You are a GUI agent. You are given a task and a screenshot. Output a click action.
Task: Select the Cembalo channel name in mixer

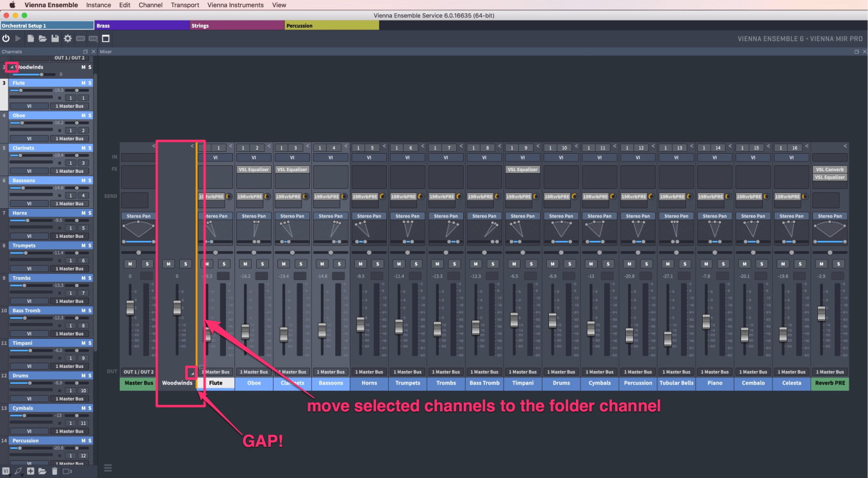753,383
